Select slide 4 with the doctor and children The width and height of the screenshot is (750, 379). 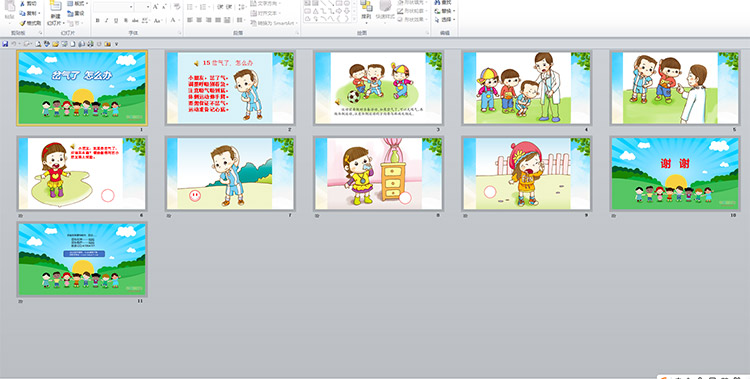pyautogui.click(x=527, y=88)
